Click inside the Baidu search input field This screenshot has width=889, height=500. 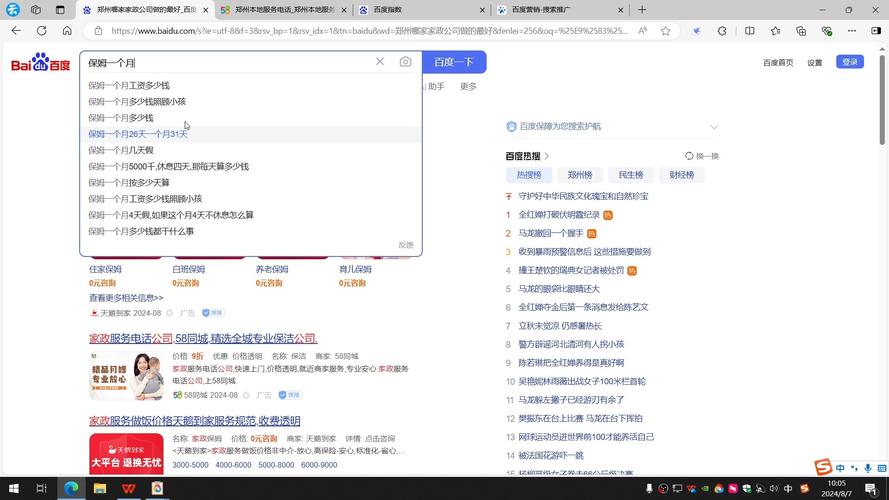point(225,62)
